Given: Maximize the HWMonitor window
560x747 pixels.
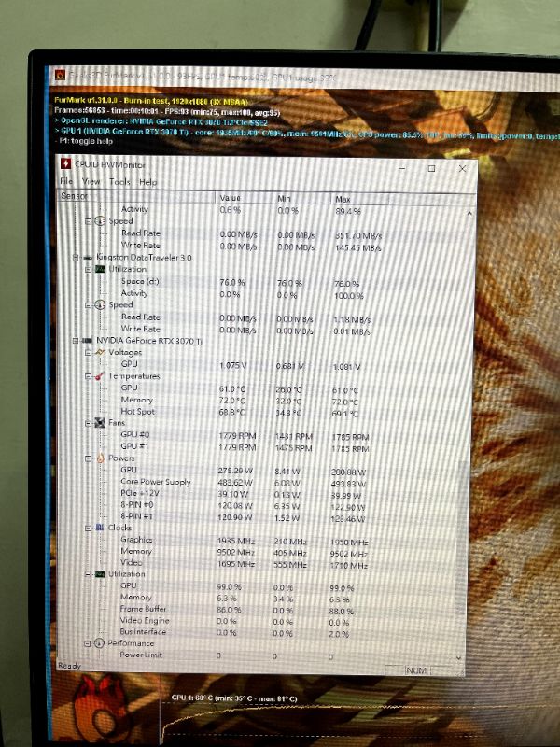Looking at the screenshot, I should click(431, 168).
